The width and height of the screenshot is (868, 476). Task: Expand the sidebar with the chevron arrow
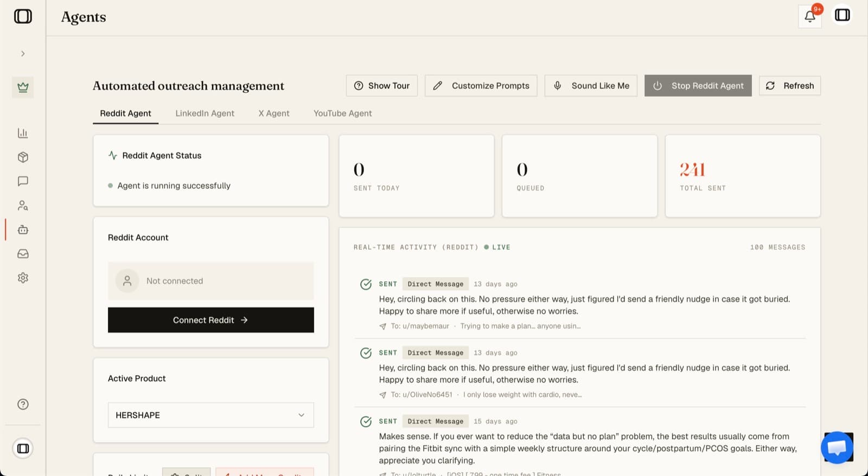tap(23, 54)
